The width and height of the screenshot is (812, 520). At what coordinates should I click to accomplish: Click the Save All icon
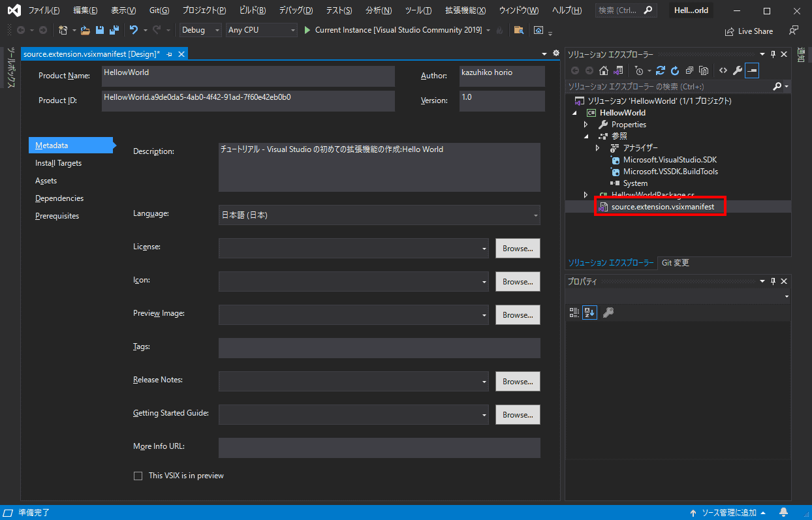114,30
